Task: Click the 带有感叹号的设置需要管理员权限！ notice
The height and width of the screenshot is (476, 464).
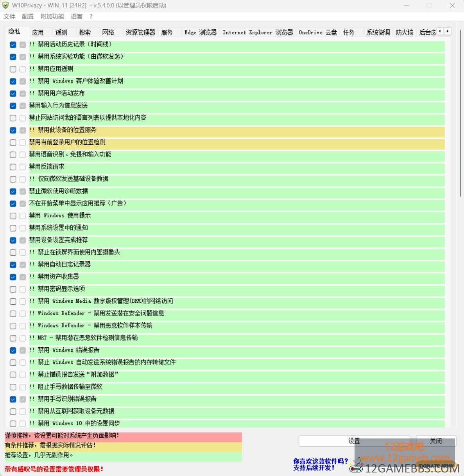Action: [x=54, y=469]
